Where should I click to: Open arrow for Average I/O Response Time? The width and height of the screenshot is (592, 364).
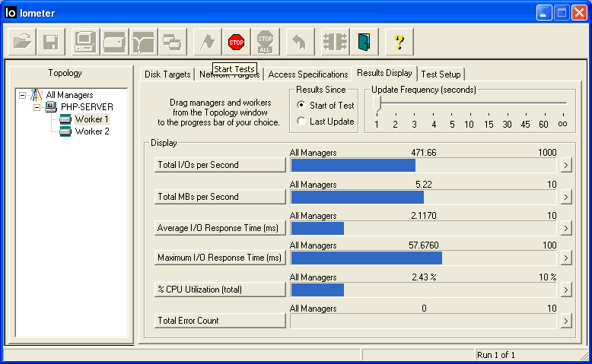pos(565,228)
